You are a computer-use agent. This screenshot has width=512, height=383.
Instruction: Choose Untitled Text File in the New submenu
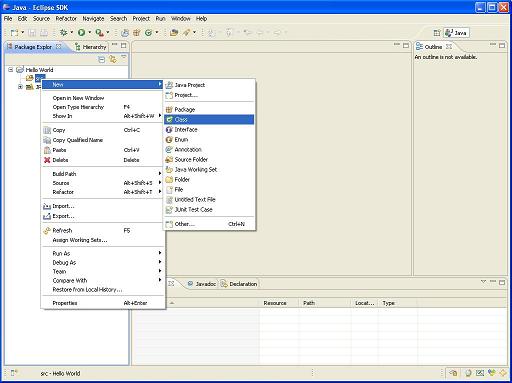click(209, 199)
